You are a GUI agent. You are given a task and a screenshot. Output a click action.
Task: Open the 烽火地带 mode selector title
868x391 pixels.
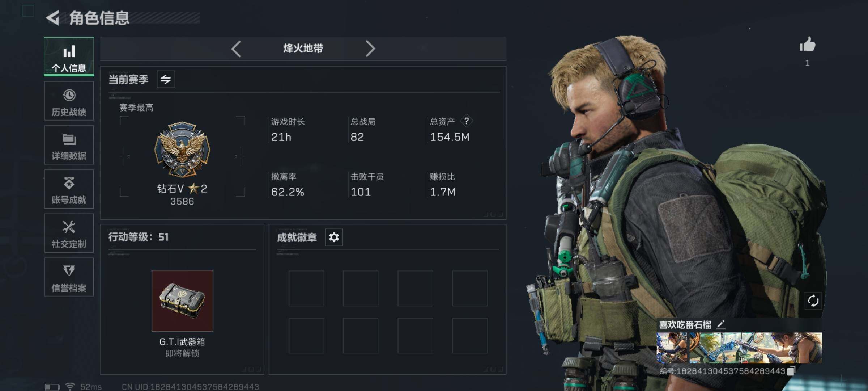(303, 49)
